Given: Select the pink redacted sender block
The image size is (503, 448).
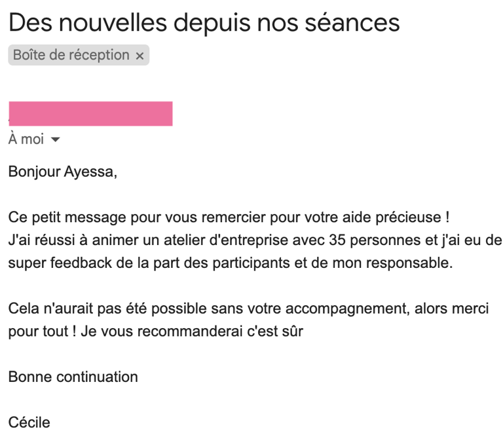Looking at the screenshot, I should [x=90, y=113].
